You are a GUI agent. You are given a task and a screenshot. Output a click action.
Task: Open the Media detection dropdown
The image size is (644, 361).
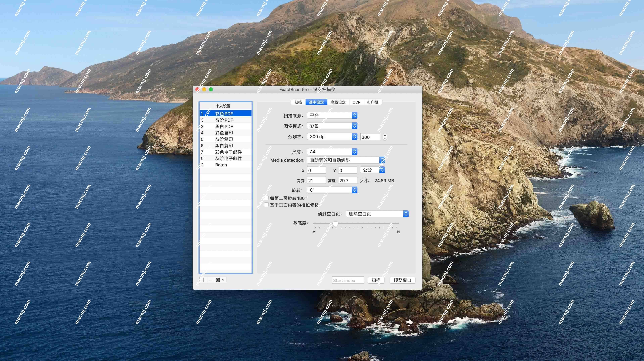[x=346, y=160]
